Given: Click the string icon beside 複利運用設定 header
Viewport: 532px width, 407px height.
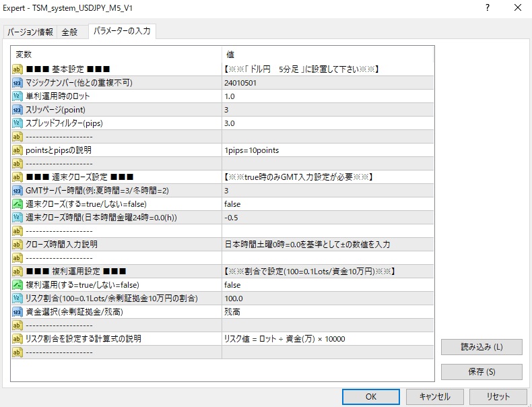Looking at the screenshot, I should click(17, 272).
